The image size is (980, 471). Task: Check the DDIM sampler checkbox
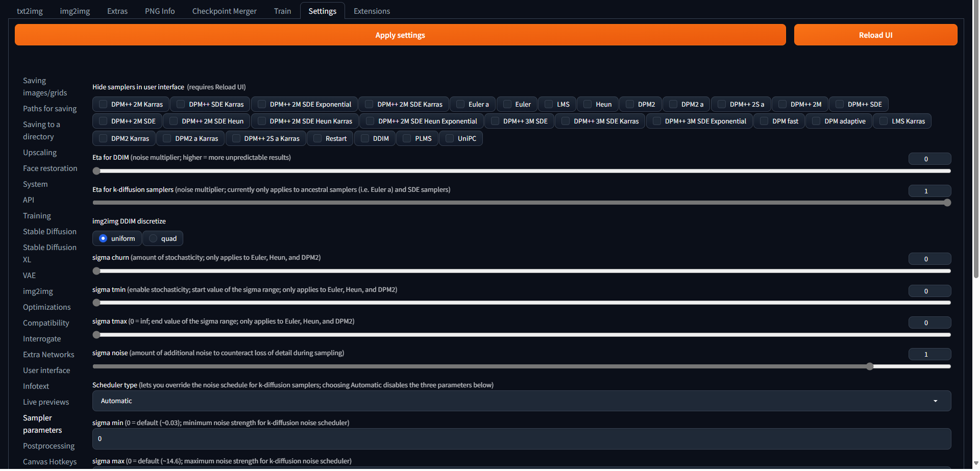point(365,139)
